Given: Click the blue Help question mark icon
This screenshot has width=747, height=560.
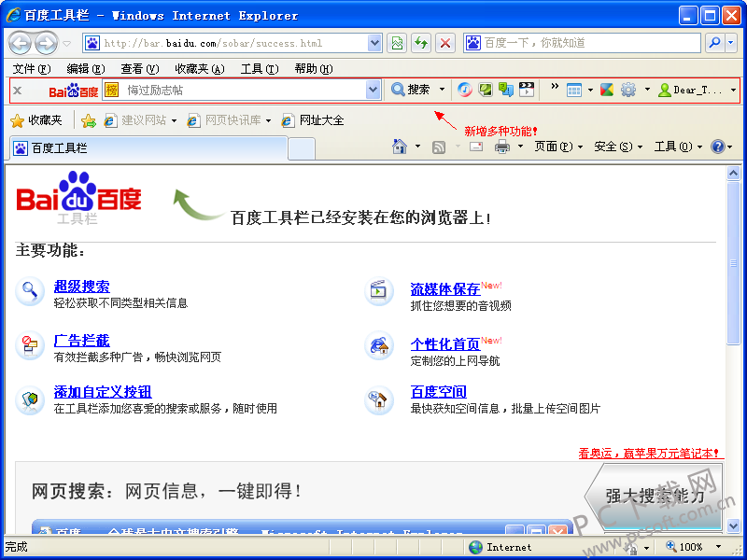Looking at the screenshot, I should pyautogui.click(x=717, y=147).
